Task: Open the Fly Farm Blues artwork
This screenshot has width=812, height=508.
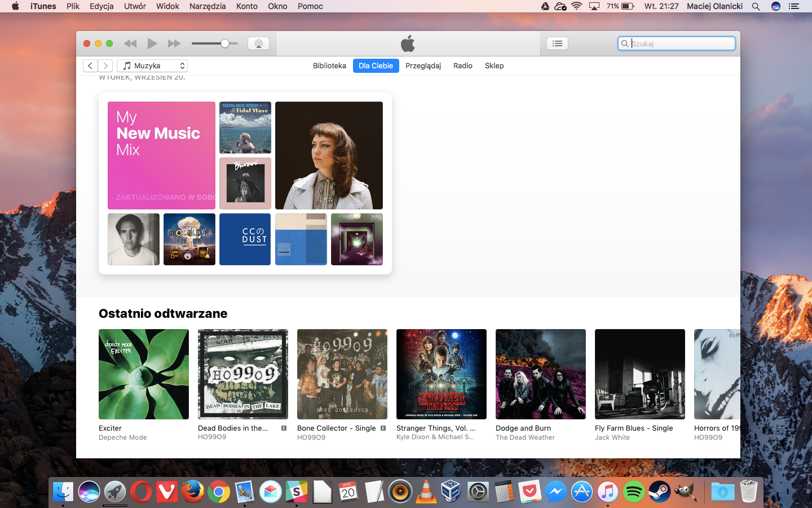Action: tap(640, 374)
